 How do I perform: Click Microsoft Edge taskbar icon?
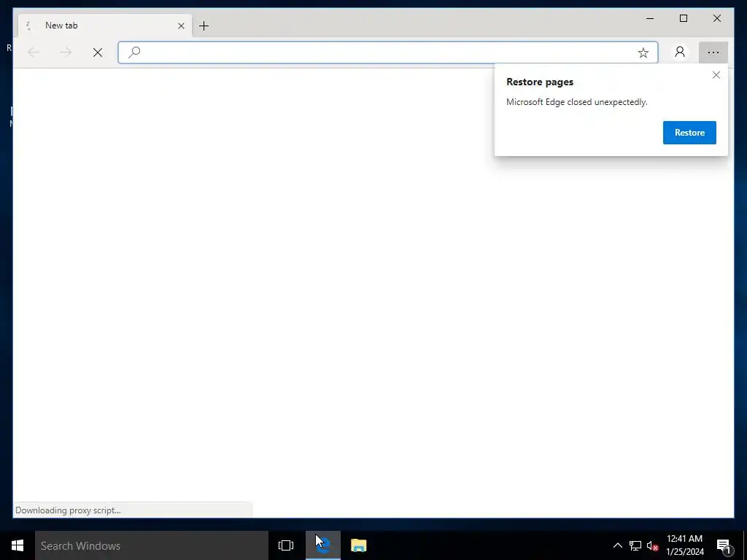click(323, 545)
